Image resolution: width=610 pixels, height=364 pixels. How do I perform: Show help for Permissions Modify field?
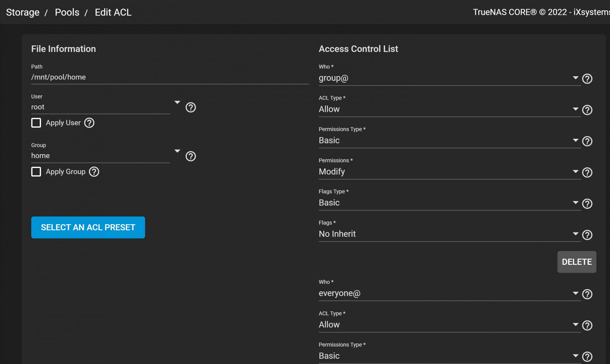point(587,172)
